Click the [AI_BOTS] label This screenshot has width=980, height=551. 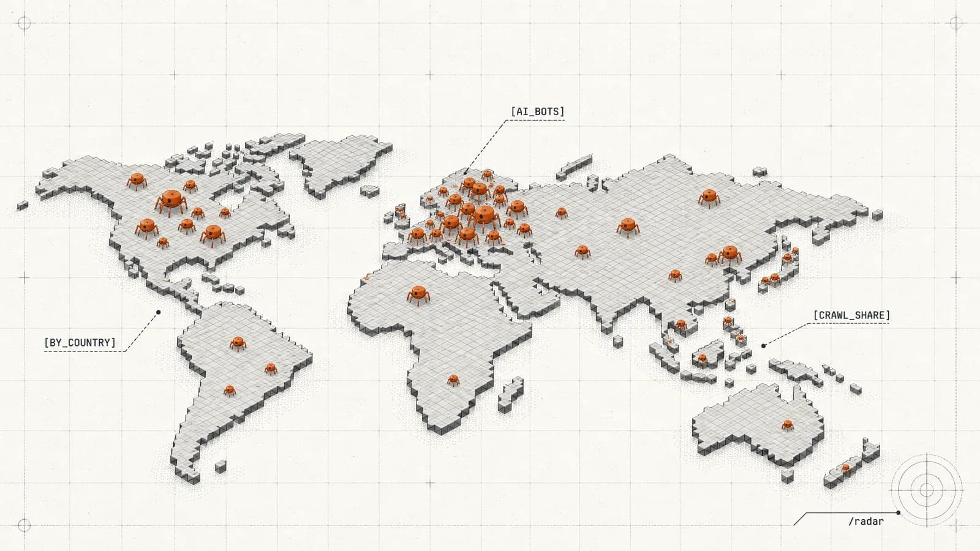pyautogui.click(x=537, y=111)
